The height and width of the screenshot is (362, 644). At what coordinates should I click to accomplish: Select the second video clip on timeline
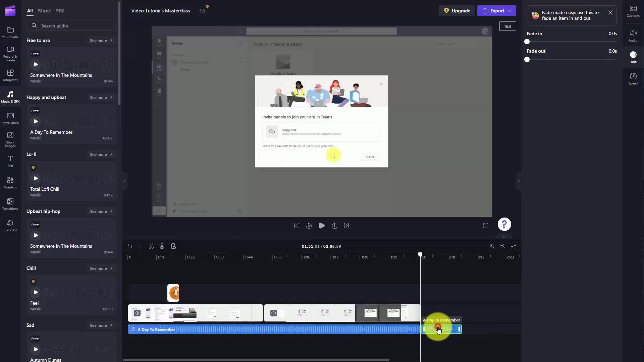tap(342, 313)
